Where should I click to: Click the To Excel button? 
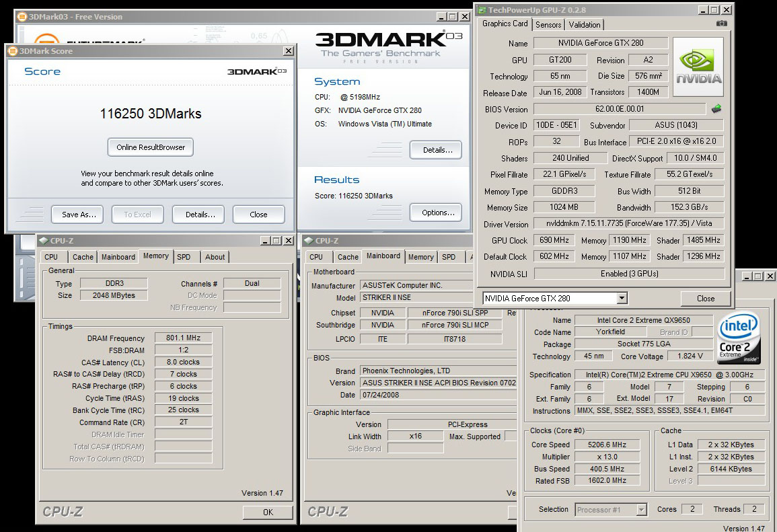point(138,215)
